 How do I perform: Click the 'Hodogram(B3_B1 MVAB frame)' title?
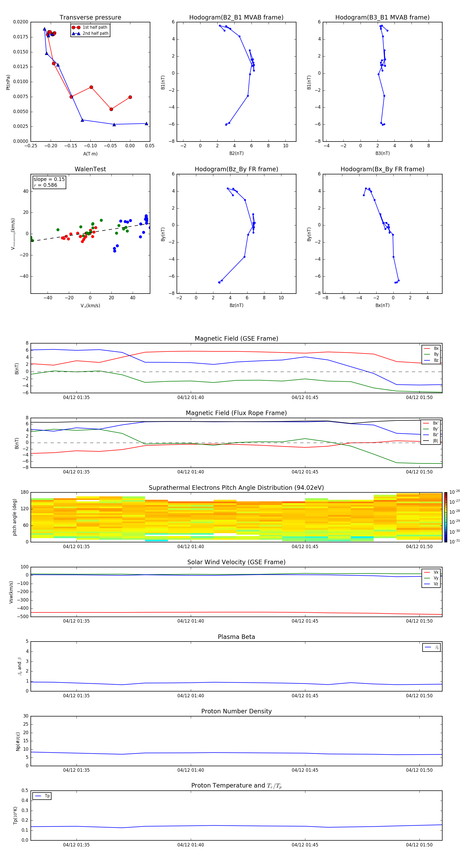coord(382,18)
